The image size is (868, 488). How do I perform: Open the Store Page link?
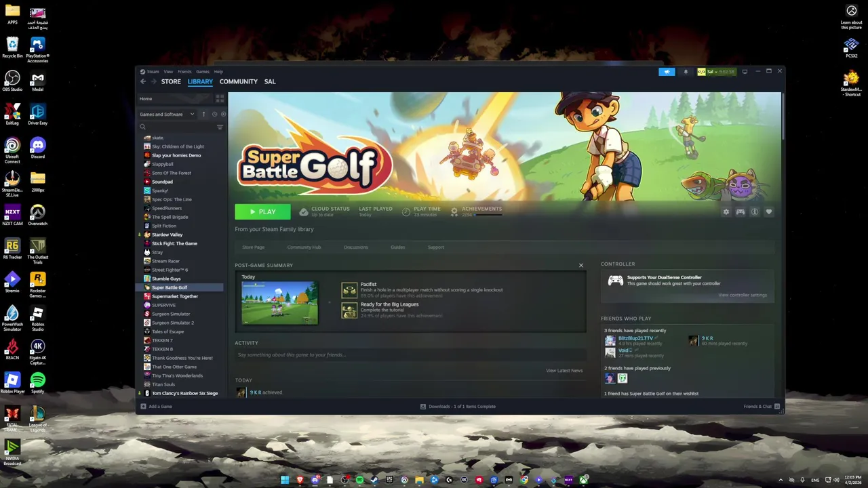[254, 247]
